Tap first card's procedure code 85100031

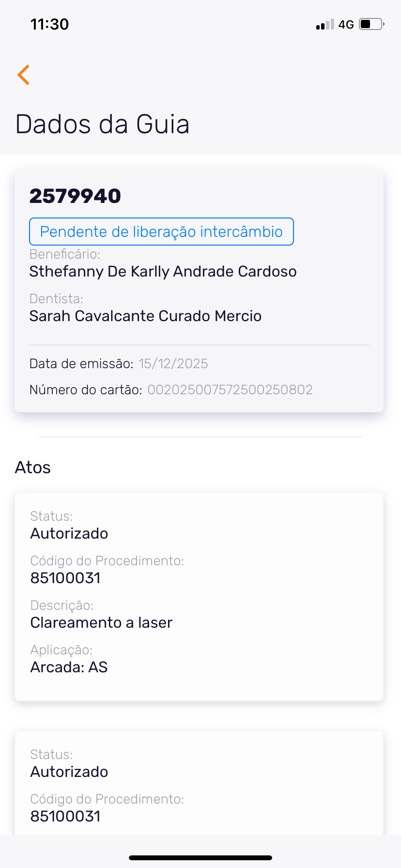65,578
